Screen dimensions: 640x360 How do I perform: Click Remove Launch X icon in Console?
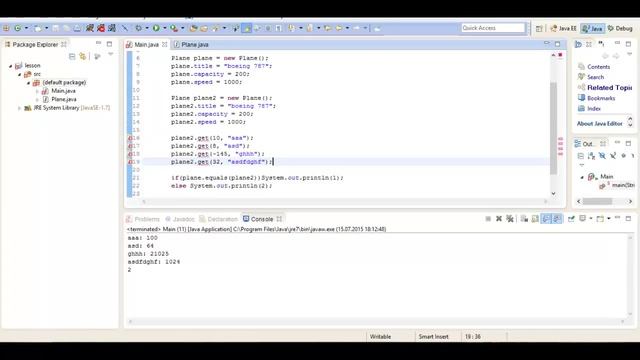[499, 219]
